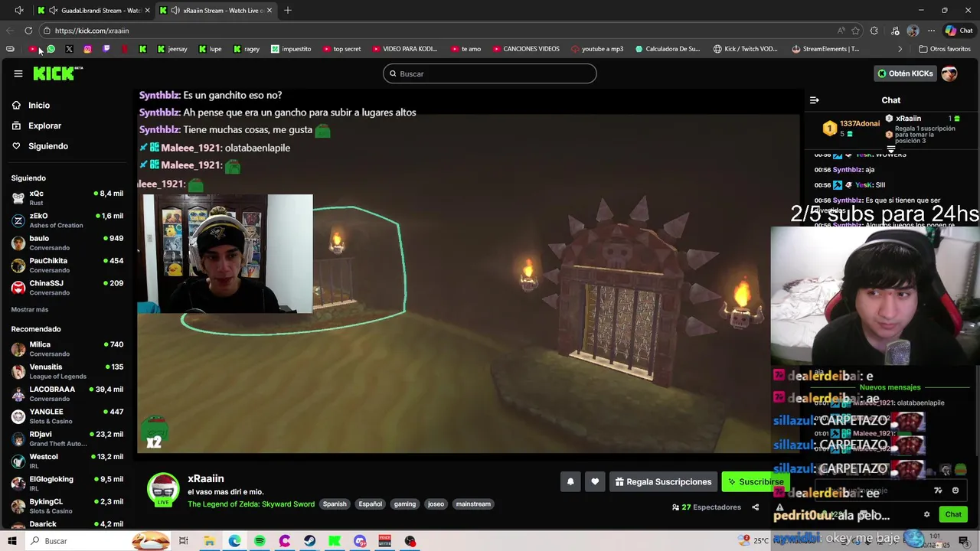Click the green Suscribirse button
980x551 pixels.
tap(755, 482)
